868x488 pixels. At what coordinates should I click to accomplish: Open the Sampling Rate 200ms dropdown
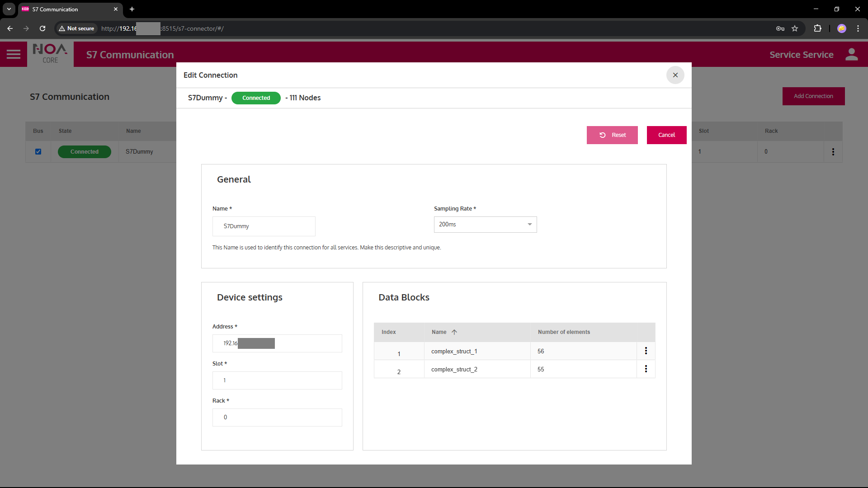[485, 225]
